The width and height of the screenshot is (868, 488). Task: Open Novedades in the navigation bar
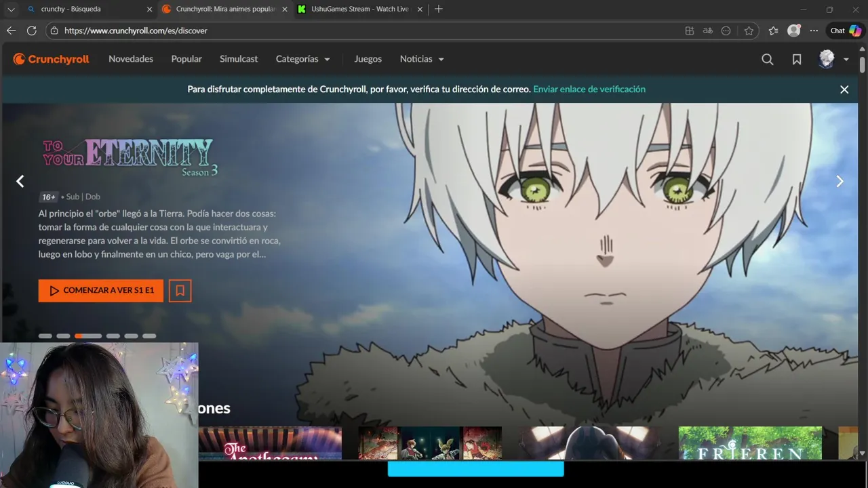(131, 59)
